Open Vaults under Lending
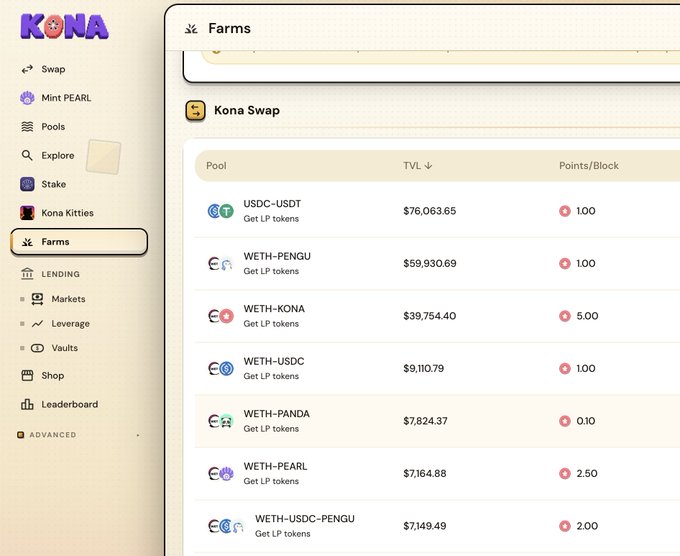 pyautogui.click(x=65, y=348)
